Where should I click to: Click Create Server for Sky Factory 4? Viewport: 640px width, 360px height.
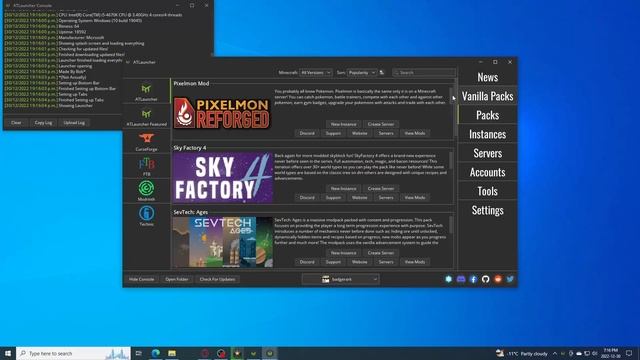(381, 189)
